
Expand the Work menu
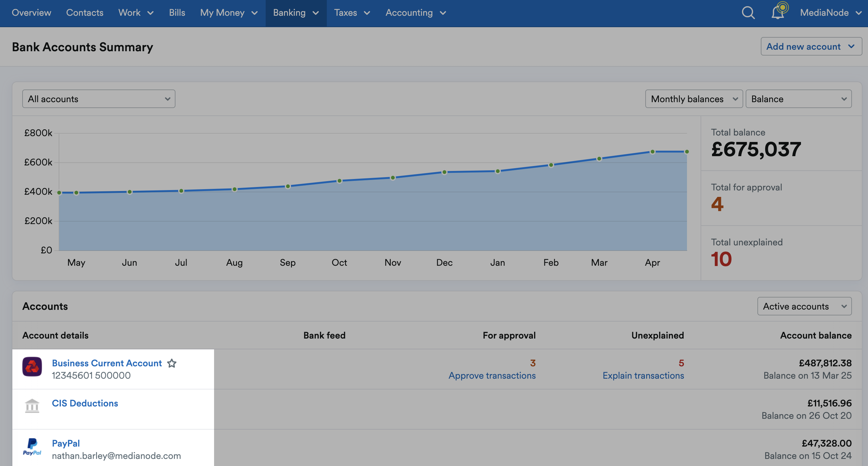pyautogui.click(x=136, y=13)
